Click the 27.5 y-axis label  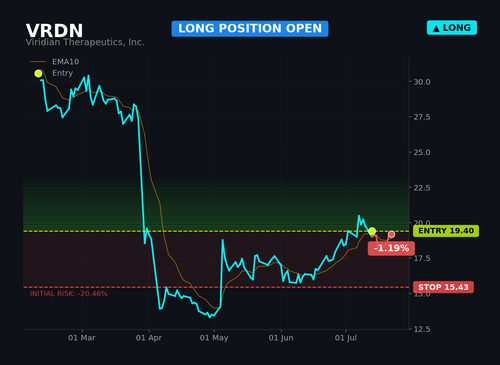tap(422, 117)
